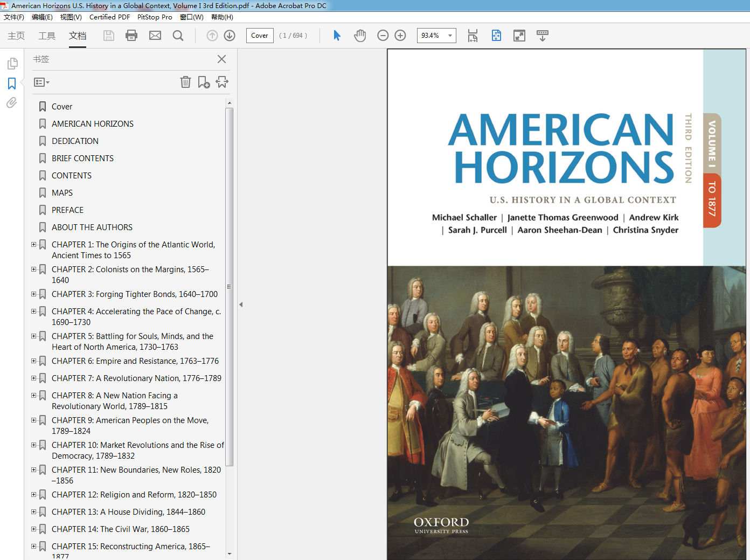Viewport: 750px width, 560px height.
Task: Collapse navigation pane with left triangle
Action: click(241, 305)
